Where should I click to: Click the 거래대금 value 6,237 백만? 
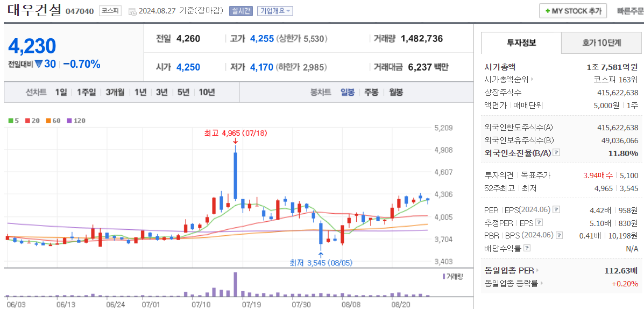(x=428, y=67)
